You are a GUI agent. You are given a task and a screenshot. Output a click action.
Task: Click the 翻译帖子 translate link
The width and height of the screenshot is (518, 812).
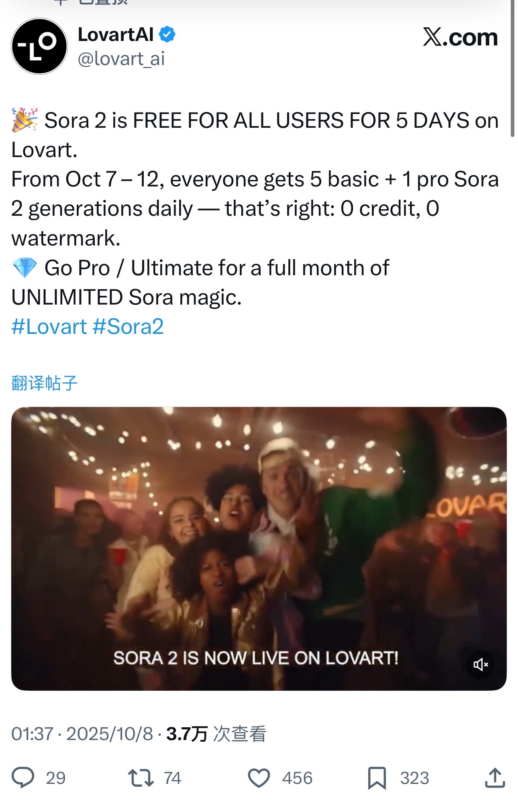point(44,383)
